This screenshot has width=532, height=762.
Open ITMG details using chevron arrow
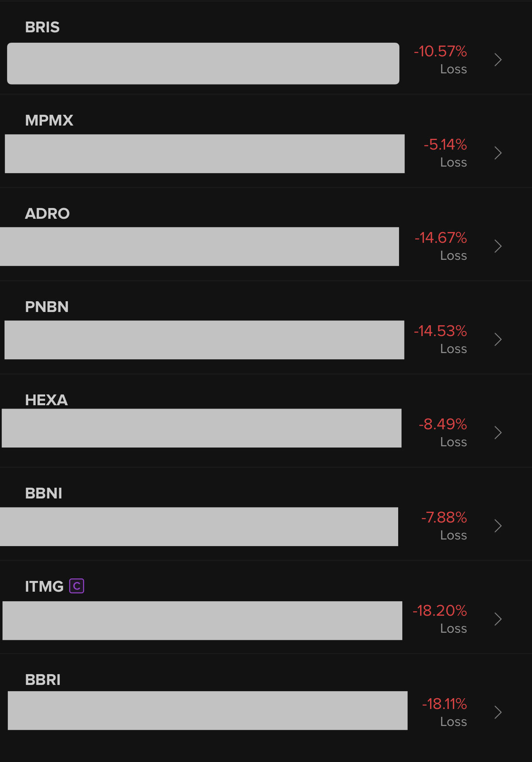click(498, 619)
